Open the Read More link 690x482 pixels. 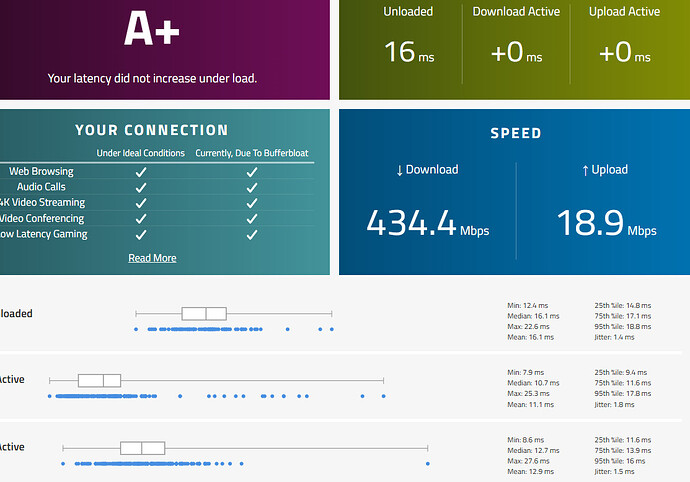click(x=152, y=258)
